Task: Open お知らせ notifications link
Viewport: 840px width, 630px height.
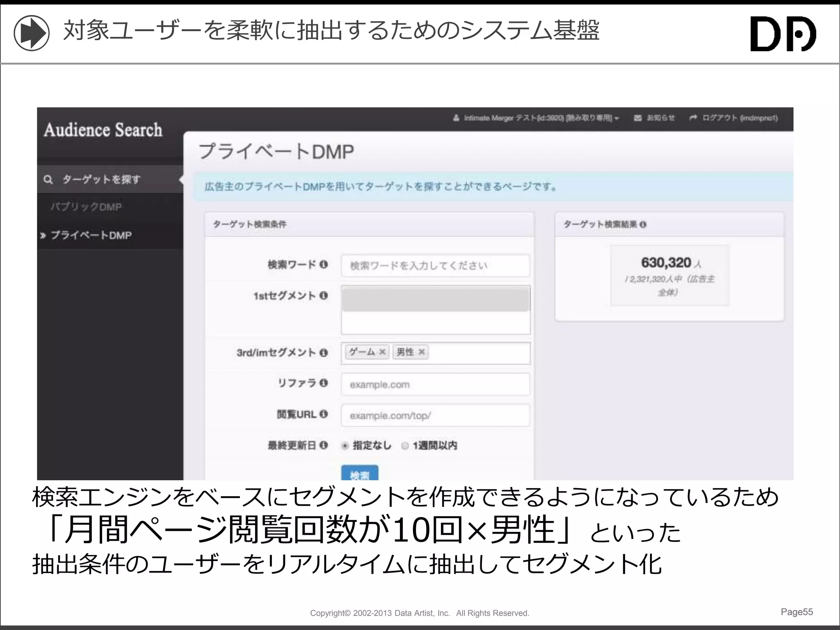Action: point(654,118)
